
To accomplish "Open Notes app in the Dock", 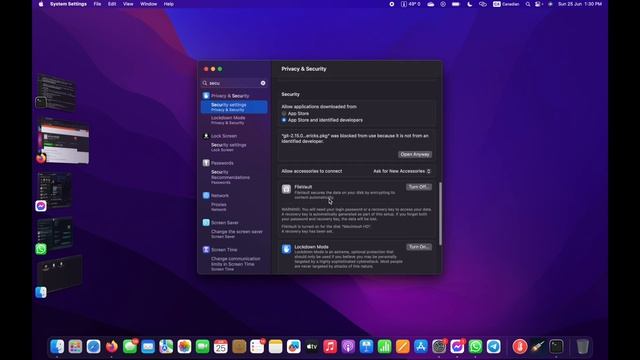I will pyautogui.click(x=276, y=347).
